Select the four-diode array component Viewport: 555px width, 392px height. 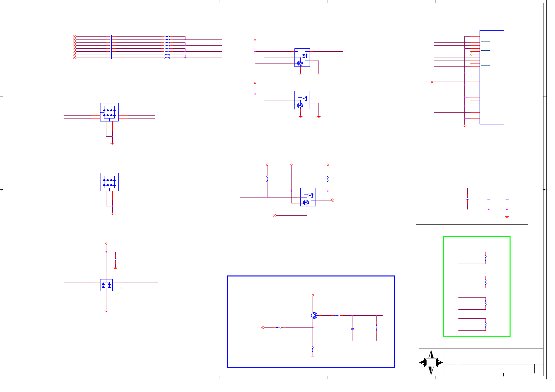click(106, 285)
